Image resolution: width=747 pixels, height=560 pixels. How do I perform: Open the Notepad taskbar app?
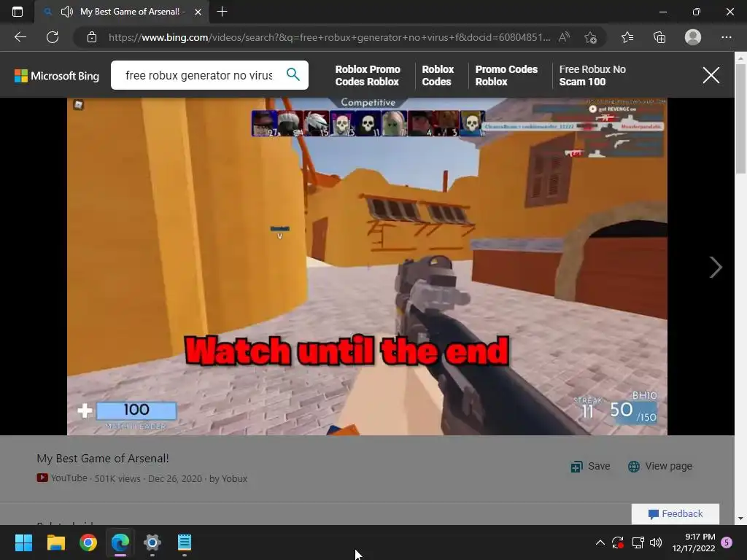pos(185,542)
